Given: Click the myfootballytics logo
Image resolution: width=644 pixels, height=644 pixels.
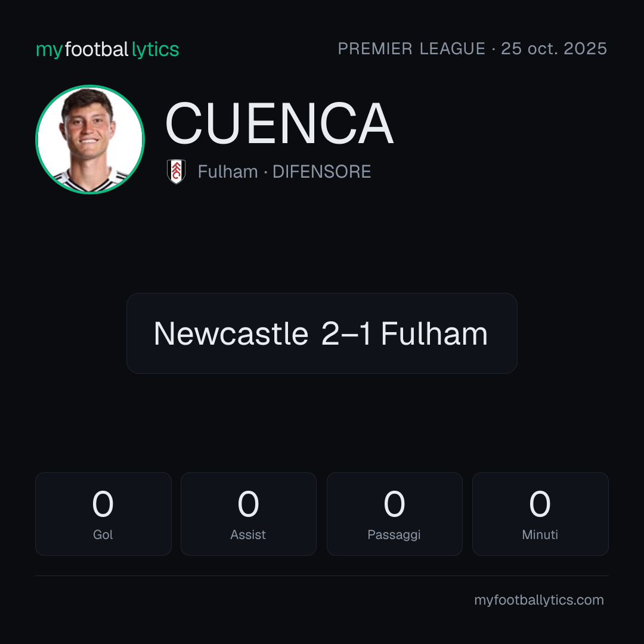Looking at the screenshot, I should point(107,49).
